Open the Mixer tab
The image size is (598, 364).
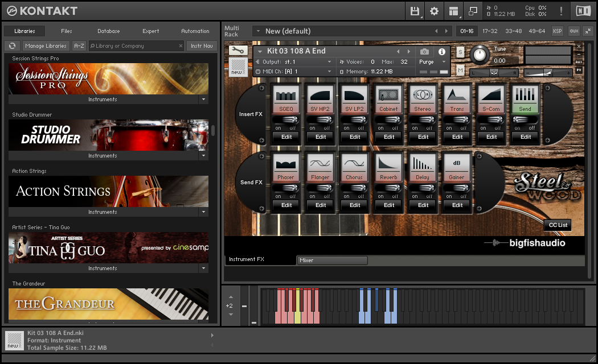332,260
